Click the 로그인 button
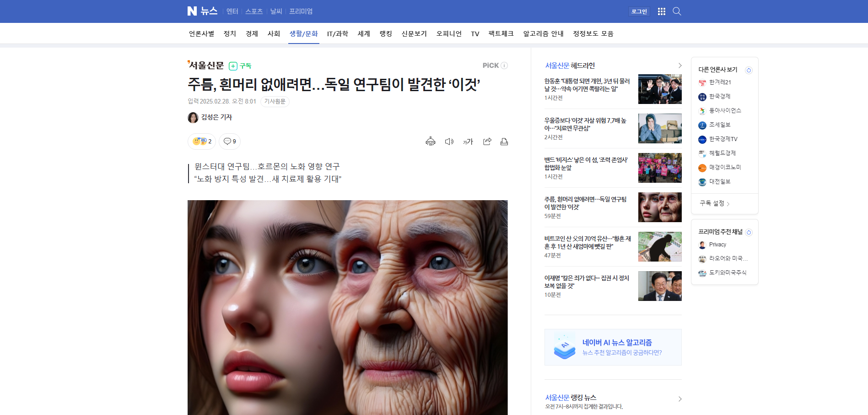Viewport: 868px width, 415px height. (639, 11)
